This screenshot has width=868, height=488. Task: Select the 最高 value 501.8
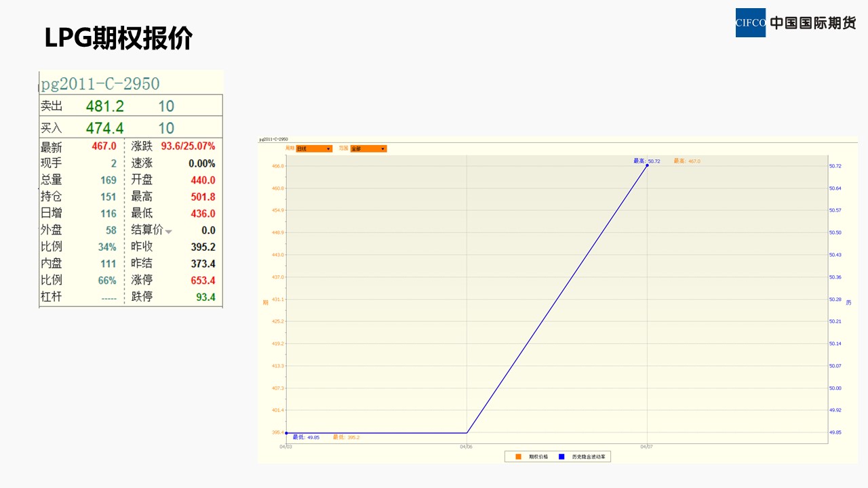203,197
